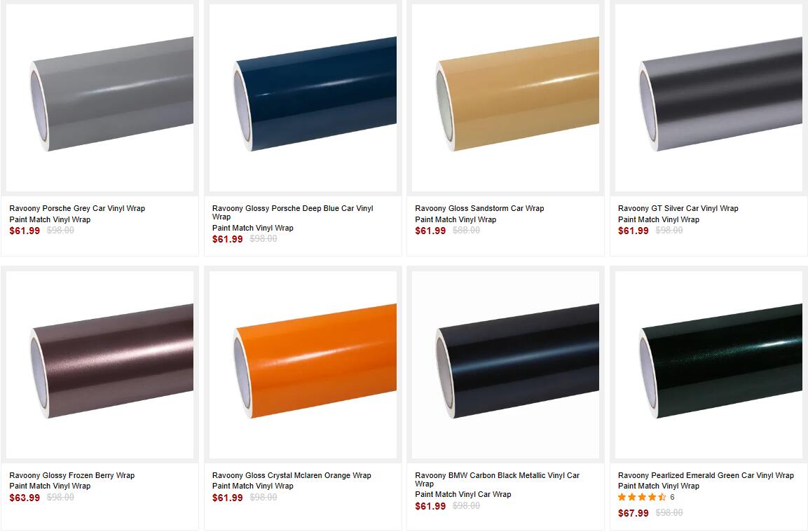808x532 pixels.
Task: Click Ravoony Glossy Porsche Deep Blue title
Action: click(x=293, y=212)
